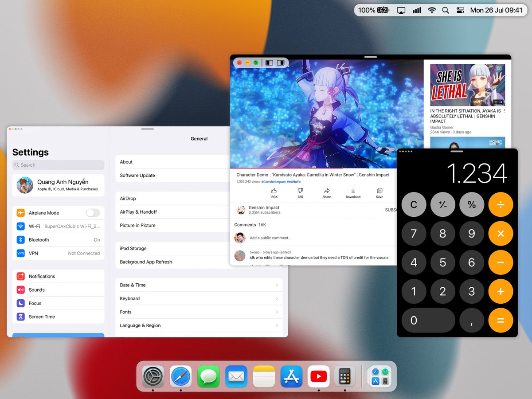This screenshot has height=399, width=532.
Task: Open Control Center icon in menu bar
Action: (x=460, y=10)
